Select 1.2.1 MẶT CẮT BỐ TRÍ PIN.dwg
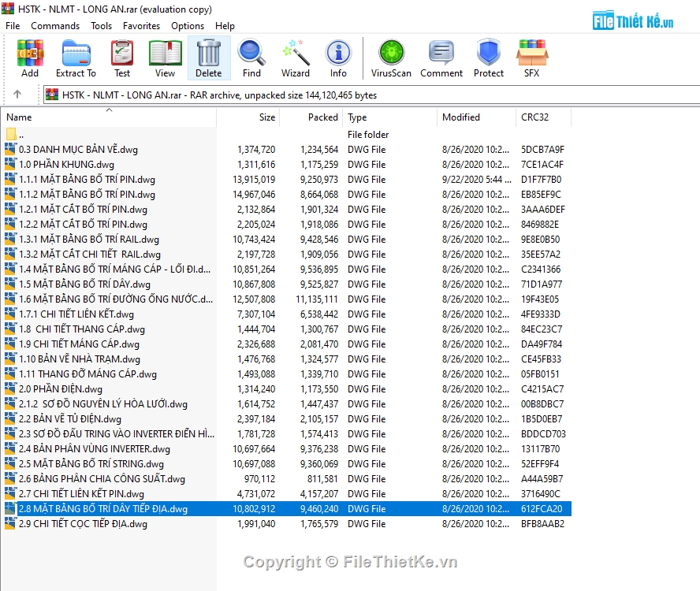The height and width of the screenshot is (591, 700). click(x=83, y=209)
